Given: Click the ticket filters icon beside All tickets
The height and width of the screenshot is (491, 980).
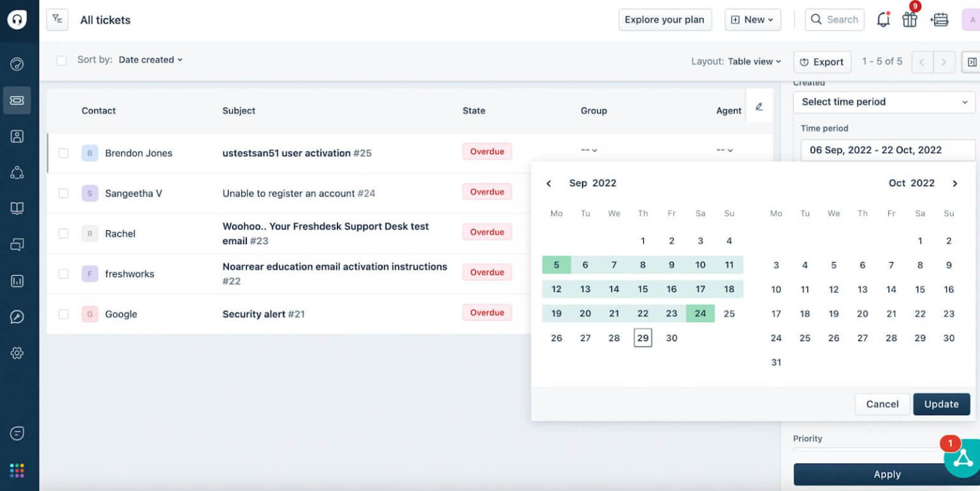Looking at the screenshot, I should click(57, 19).
